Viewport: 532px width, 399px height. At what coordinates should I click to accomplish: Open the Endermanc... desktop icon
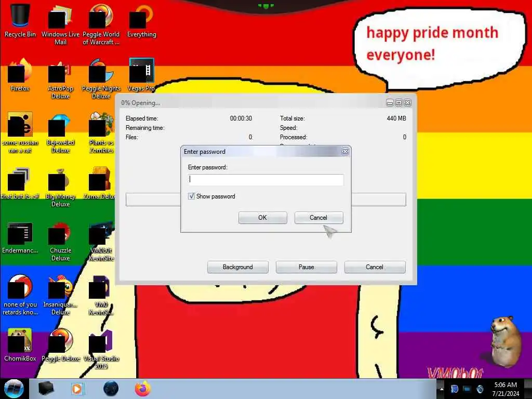[x=20, y=237]
